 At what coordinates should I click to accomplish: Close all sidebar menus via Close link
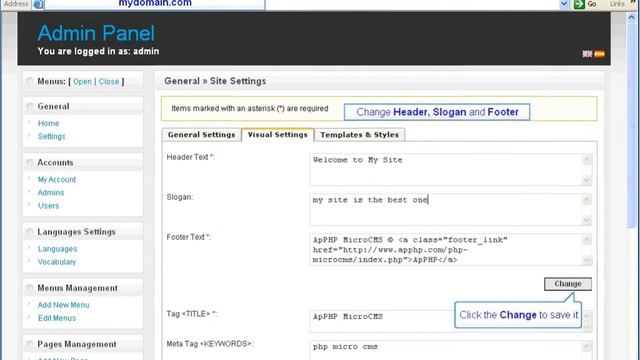(x=109, y=82)
